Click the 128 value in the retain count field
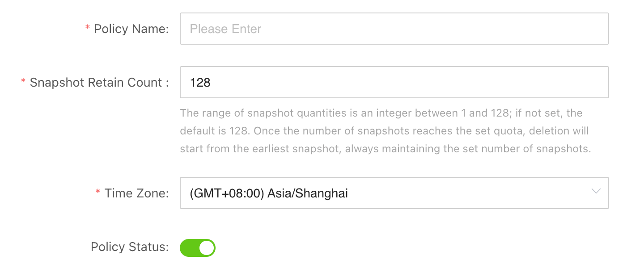 [x=200, y=83]
